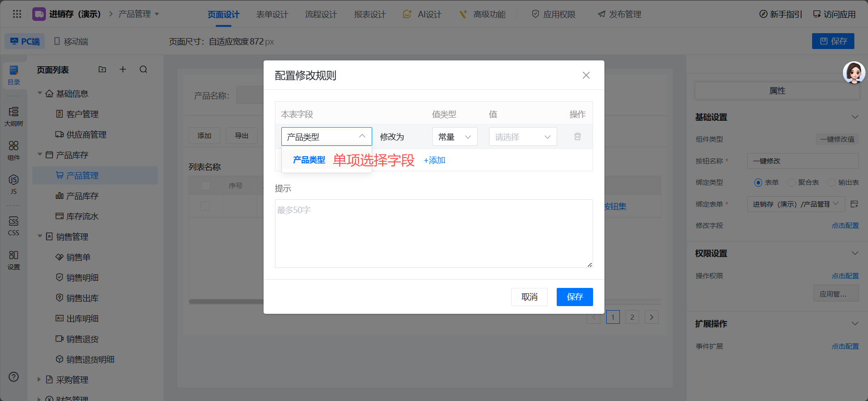Open the 大纲树 outline tree panel
Viewport: 868px width, 401px height.
pos(14,116)
